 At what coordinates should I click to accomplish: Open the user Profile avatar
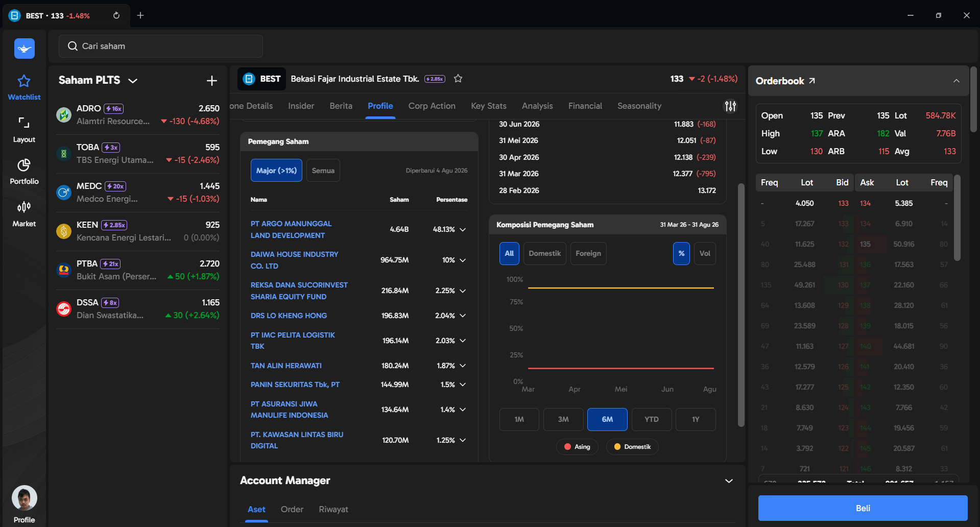25,498
